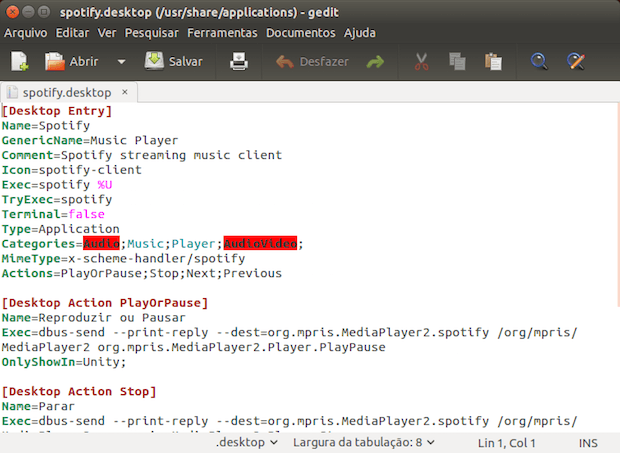620x453 pixels.
Task: Open the Ver menu
Action: click(x=107, y=33)
